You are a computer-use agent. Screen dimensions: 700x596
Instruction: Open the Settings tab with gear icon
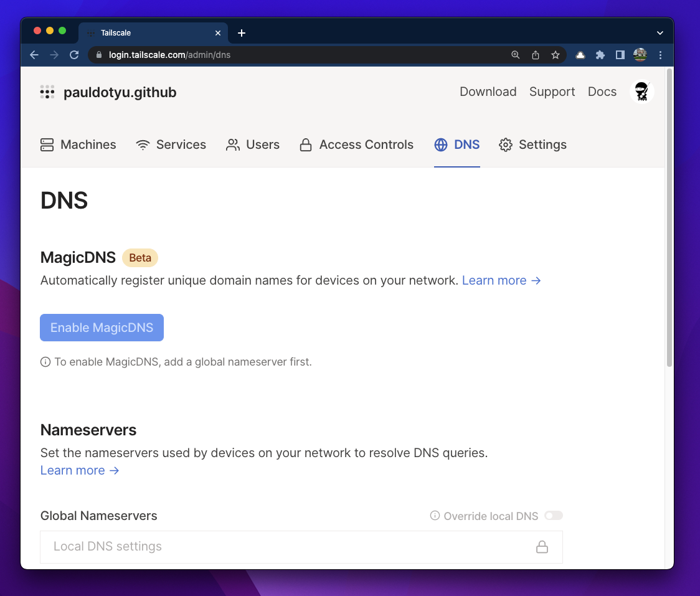(532, 144)
